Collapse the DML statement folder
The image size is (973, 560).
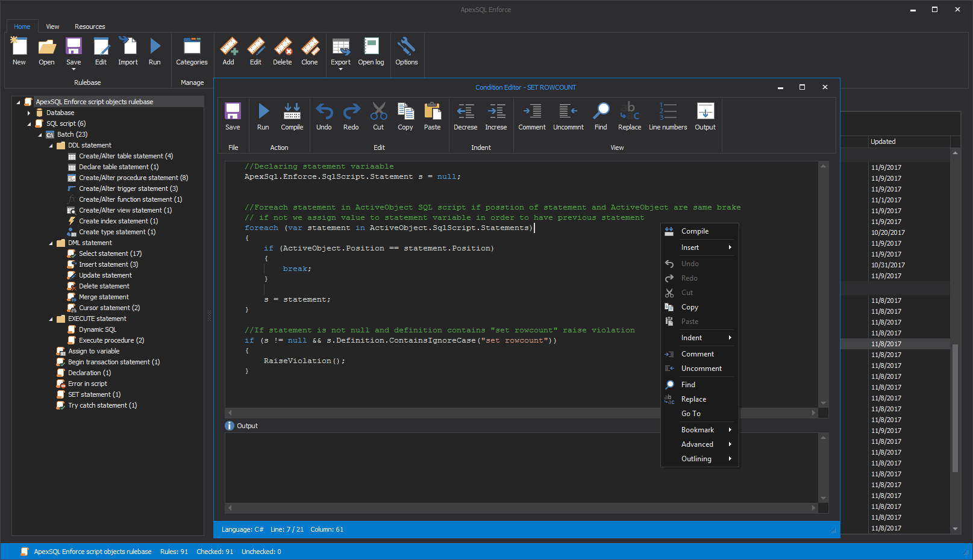[x=51, y=243]
